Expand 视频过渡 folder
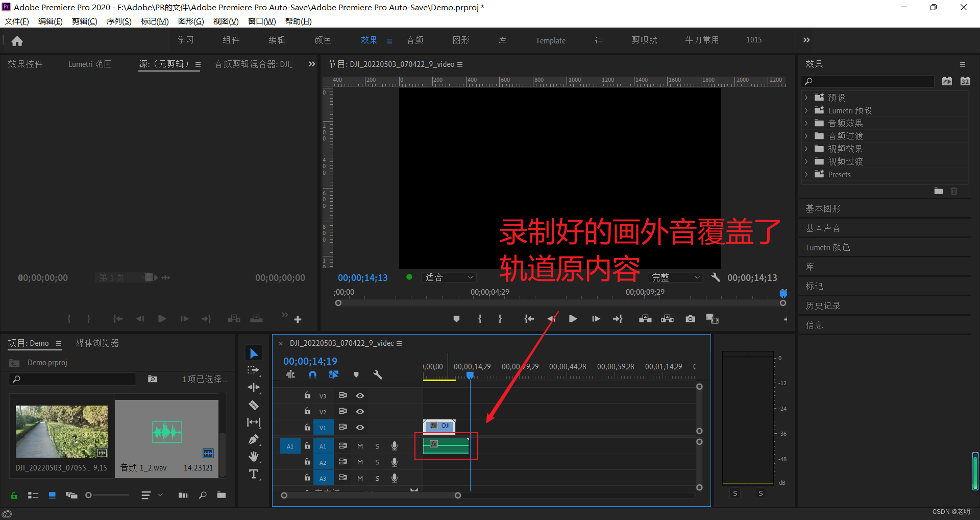This screenshot has width=980, height=520. 806,161
